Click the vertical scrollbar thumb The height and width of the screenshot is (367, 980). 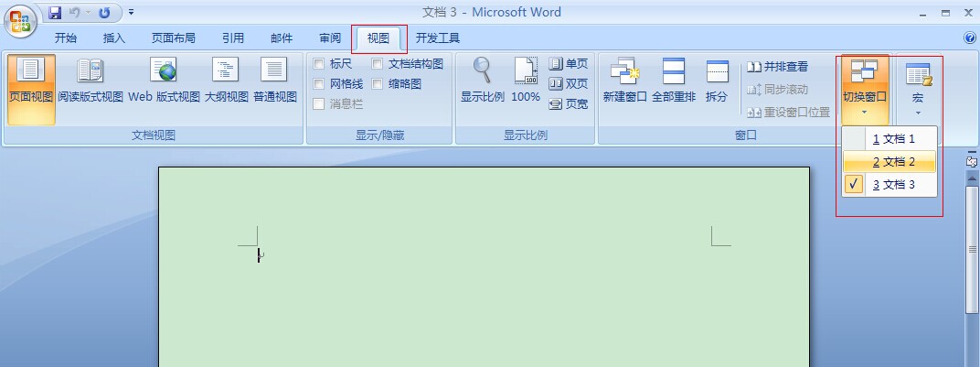(x=972, y=249)
